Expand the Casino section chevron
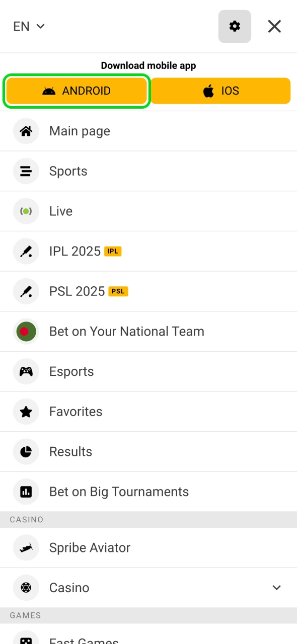The image size is (297, 644). click(276, 588)
